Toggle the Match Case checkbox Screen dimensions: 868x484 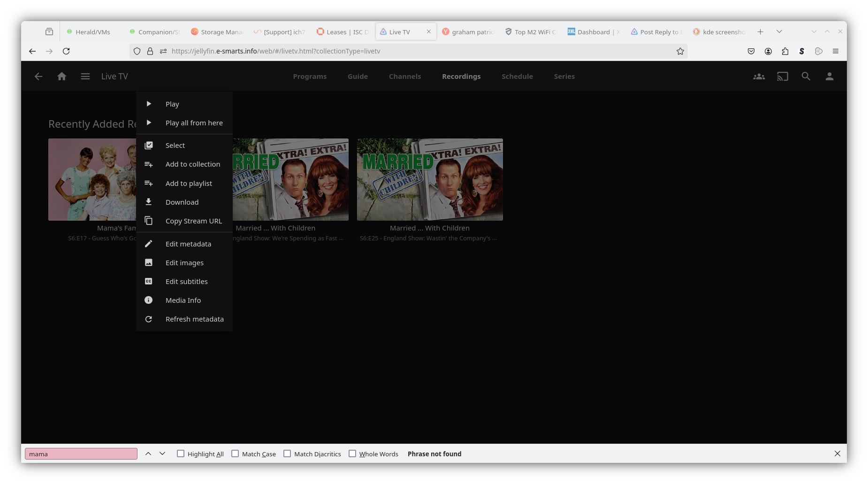(235, 453)
